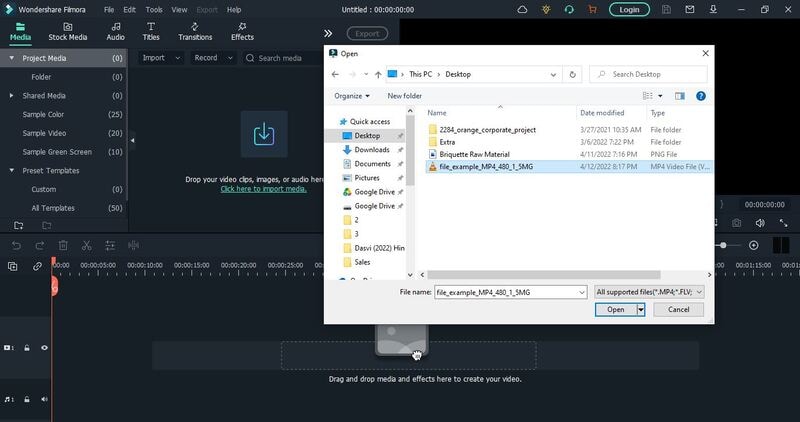Select All Templates item
Viewport: 800px width, 422px height.
53,208
